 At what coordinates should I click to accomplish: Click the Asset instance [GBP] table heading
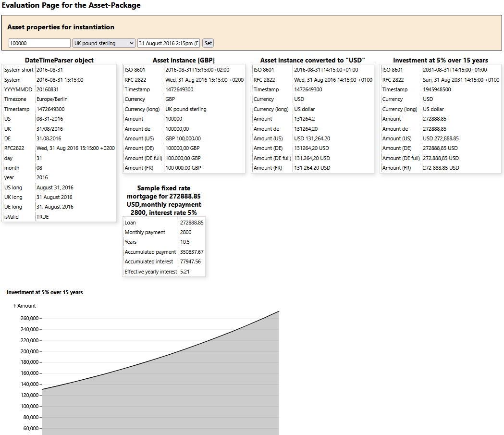pyautogui.click(x=184, y=60)
